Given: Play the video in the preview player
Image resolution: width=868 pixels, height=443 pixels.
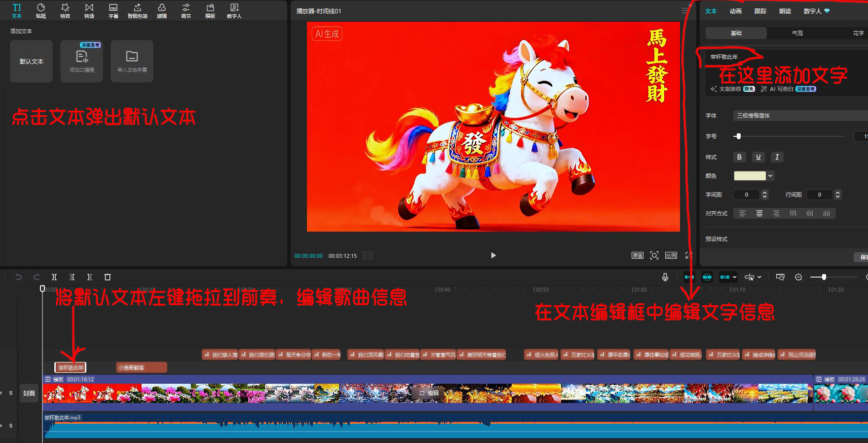Looking at the screenshot, I should point(493,255).
